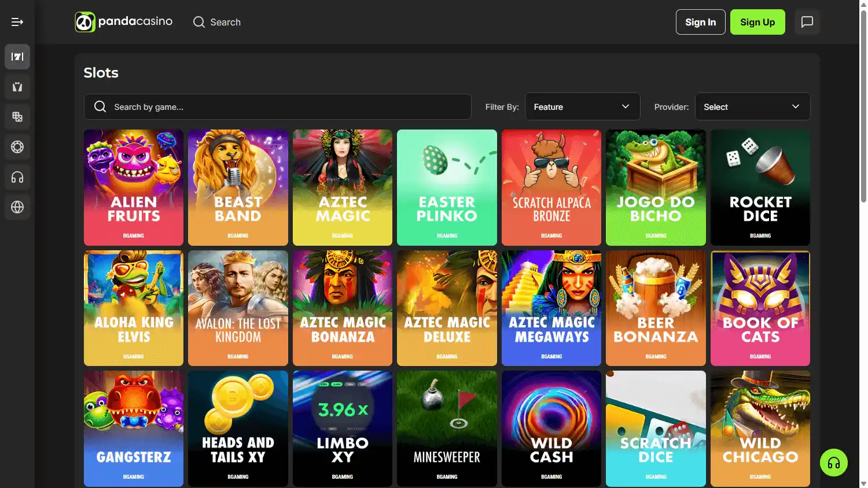
Task: Open the Aloha King Elvis game
Action: tap(134, 308)
